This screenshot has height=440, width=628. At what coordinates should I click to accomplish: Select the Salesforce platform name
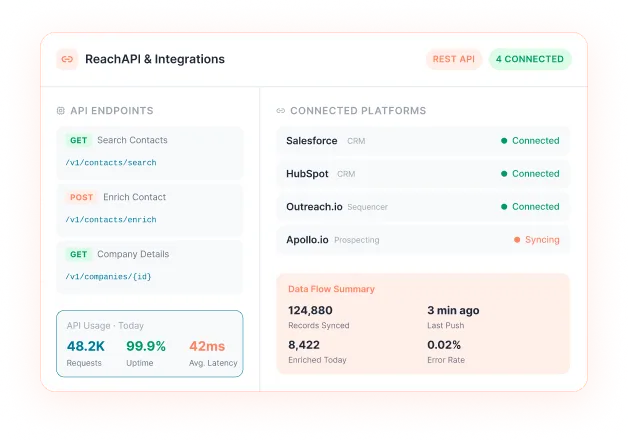pyautogui.click(x=312, y=141)
